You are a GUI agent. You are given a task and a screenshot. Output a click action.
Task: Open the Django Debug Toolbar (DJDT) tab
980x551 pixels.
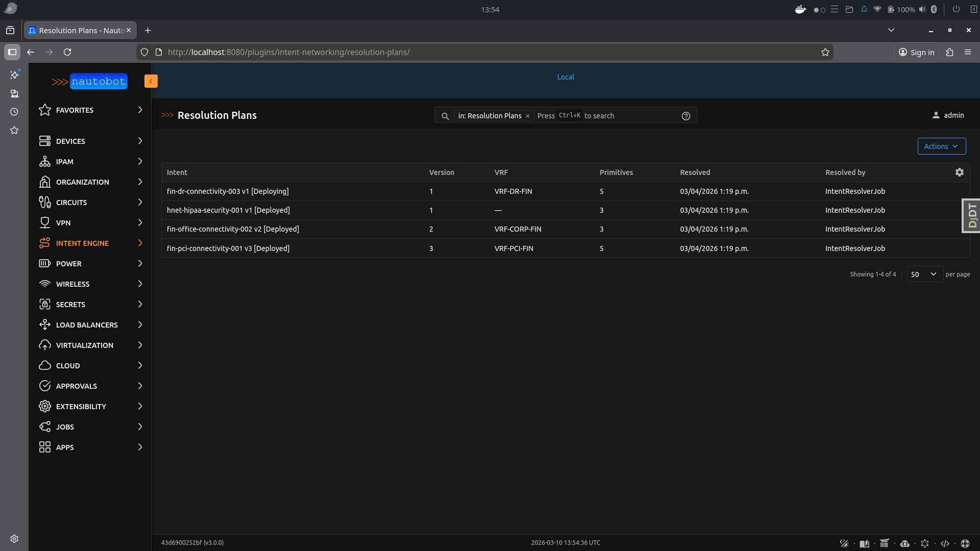coord(971,215)
